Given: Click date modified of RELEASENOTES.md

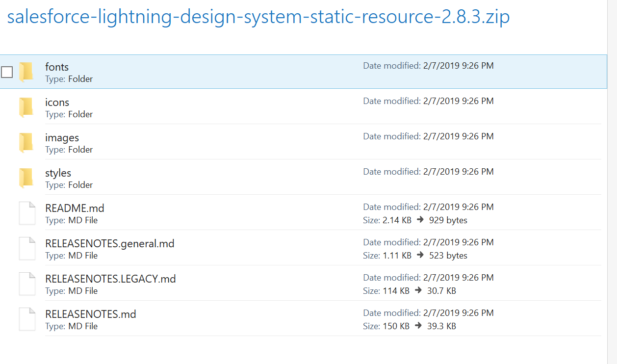Looking at the screenshot, I should pos(429,313).
